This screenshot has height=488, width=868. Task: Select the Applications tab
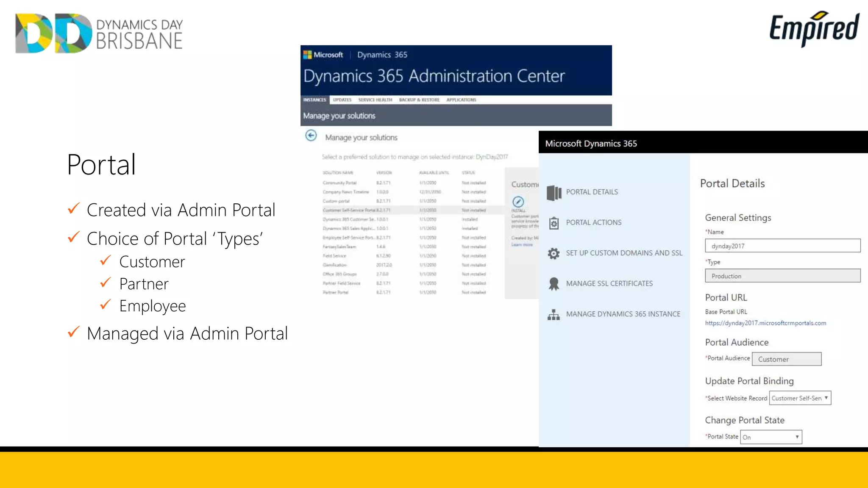[461, 100]
